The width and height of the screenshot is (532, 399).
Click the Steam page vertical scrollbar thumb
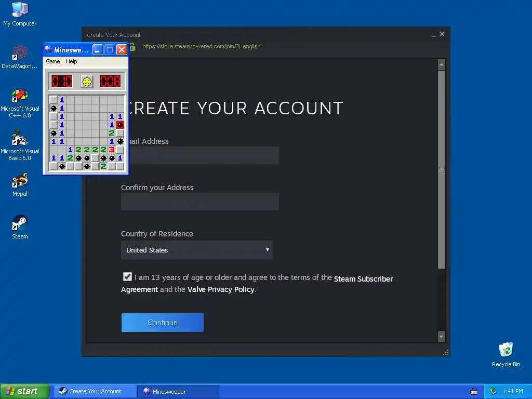(441, 170)
